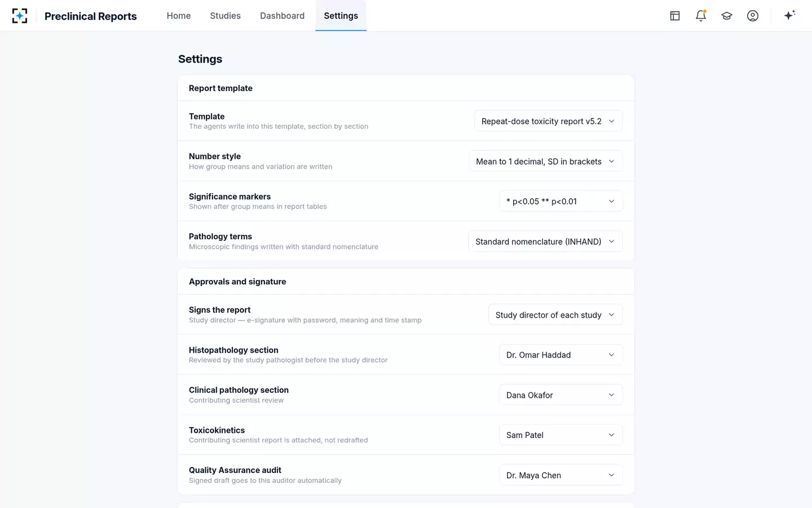The height and width of the screenshot is (508, 812).
Task: Click the graduation cap learning icon
Action: click(x=727, y=16)
